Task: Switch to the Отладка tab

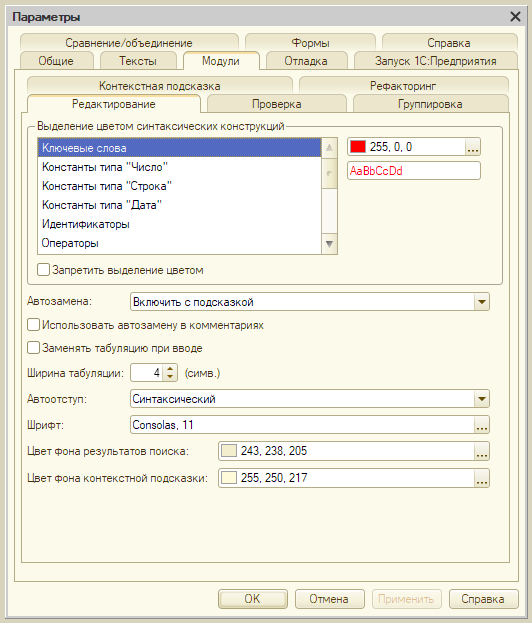Action: (x=306, y=61)
